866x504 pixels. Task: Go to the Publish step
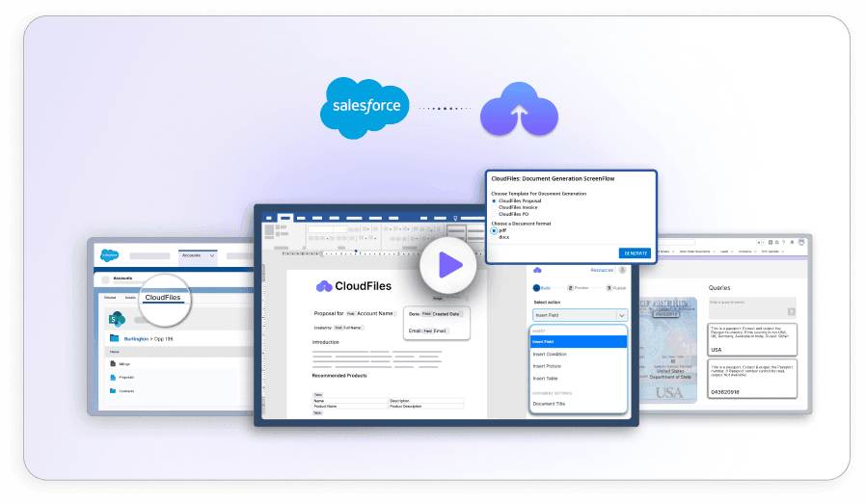(616, 288)
